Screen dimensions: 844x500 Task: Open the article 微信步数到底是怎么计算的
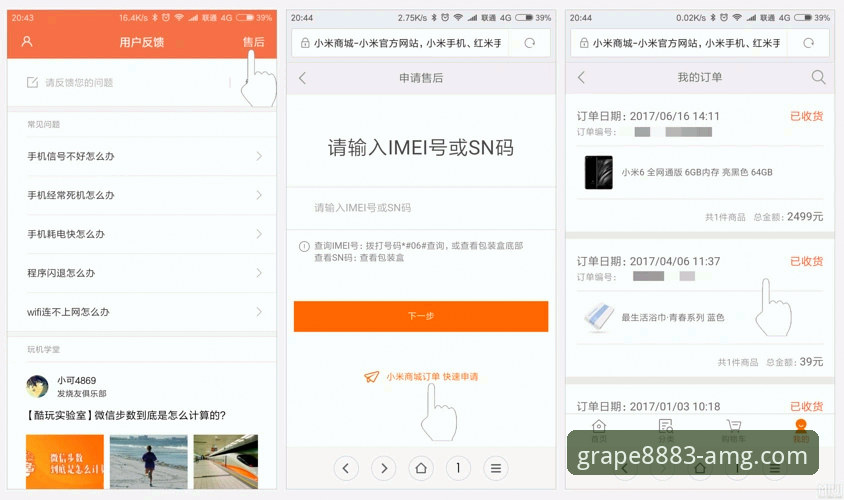point(126,415)
